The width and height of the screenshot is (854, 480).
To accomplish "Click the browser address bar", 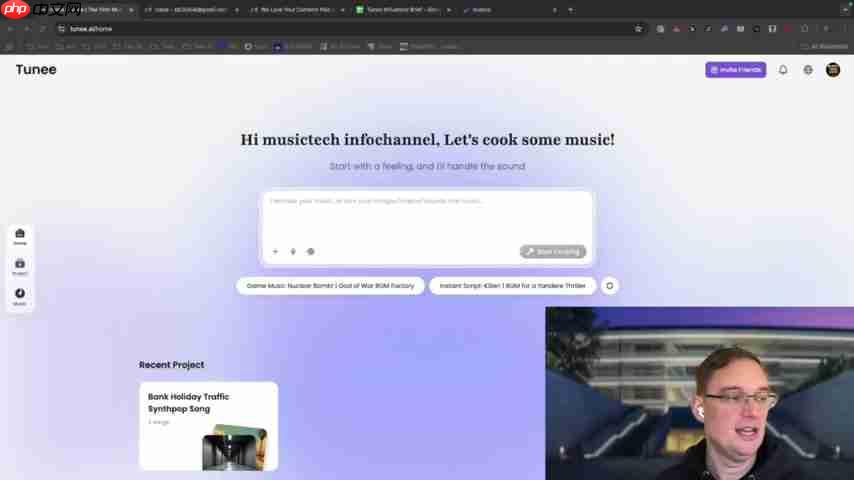I will 349,28.
